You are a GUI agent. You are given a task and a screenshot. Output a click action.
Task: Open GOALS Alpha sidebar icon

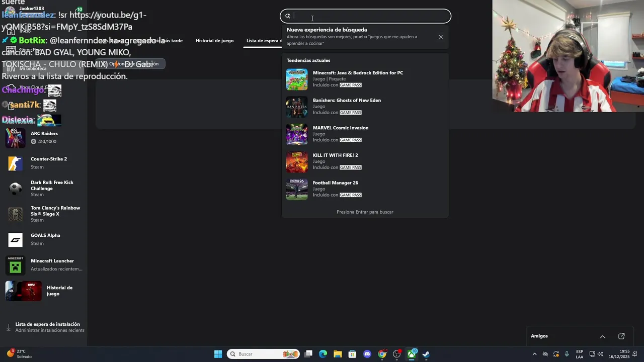[x=16, y=240]
